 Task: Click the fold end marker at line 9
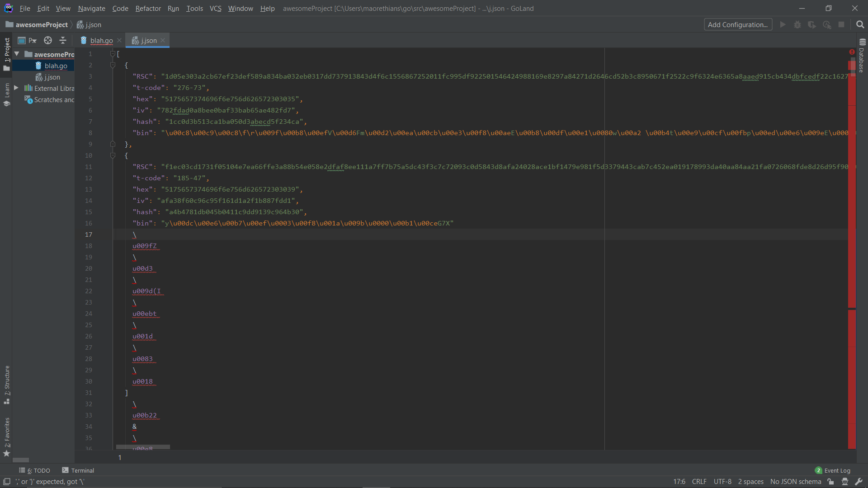[113, 144]
